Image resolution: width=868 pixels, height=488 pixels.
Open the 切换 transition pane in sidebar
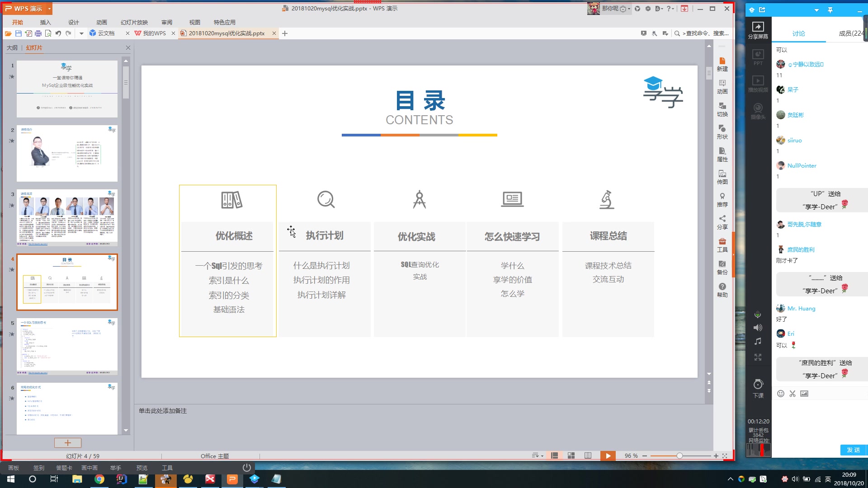click(x=722, y=109)
